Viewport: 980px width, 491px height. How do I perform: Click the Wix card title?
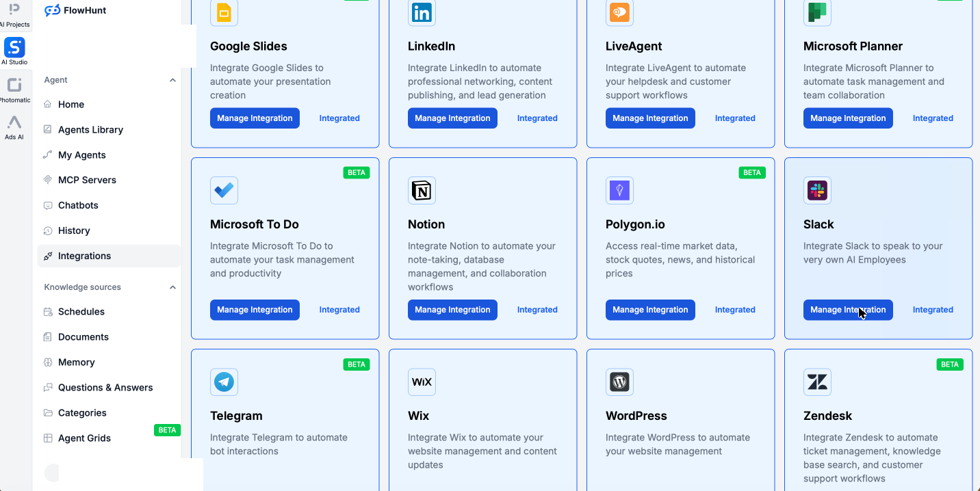(x=418, y=416)
